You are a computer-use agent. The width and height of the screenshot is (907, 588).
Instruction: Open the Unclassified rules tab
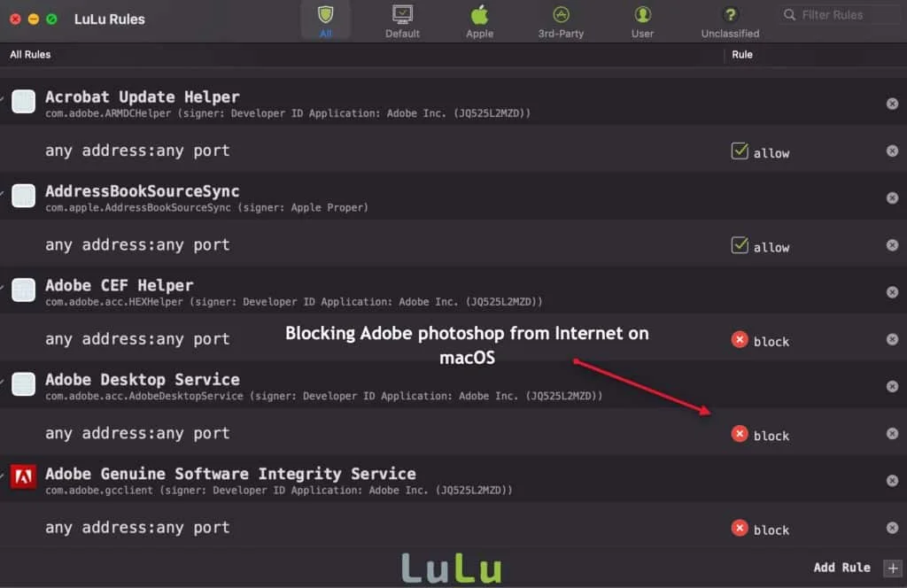(730, 21)
